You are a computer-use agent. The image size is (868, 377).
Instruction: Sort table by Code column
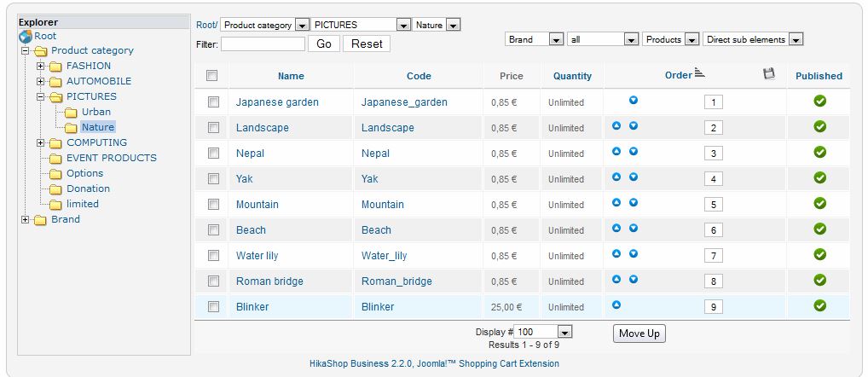pyautogui.click(x=419, y=77)
